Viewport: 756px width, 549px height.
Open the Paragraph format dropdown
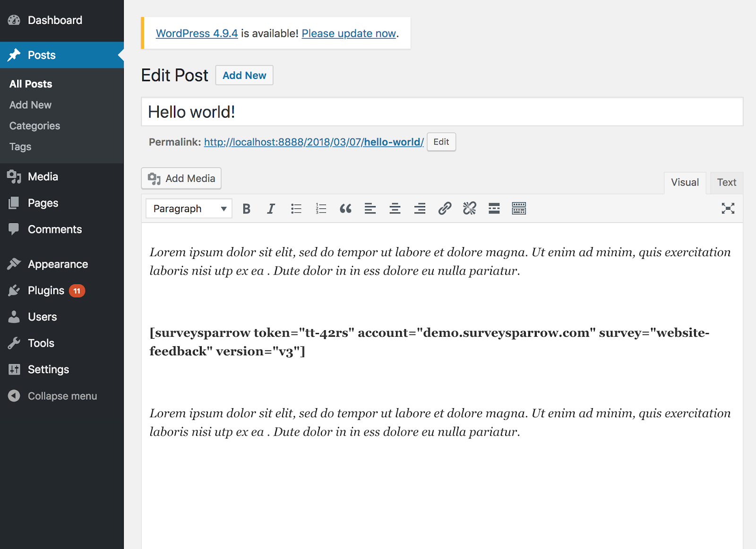click(x=189, y=209)
